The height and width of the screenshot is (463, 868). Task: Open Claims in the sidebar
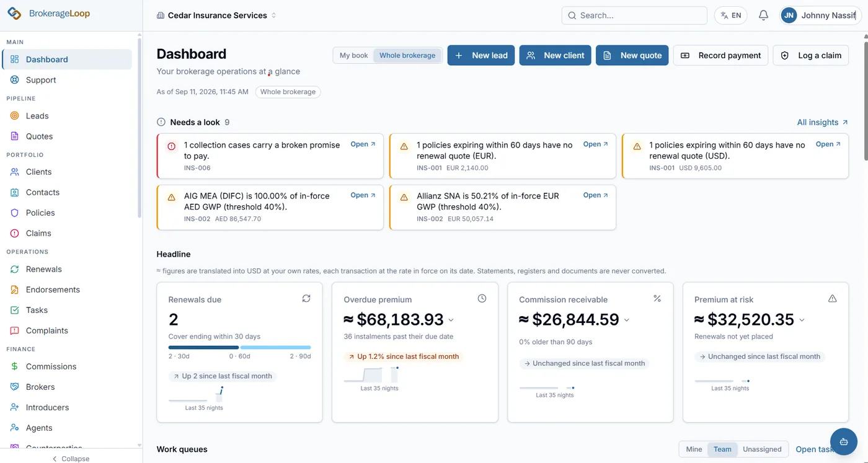click(67, 233)
